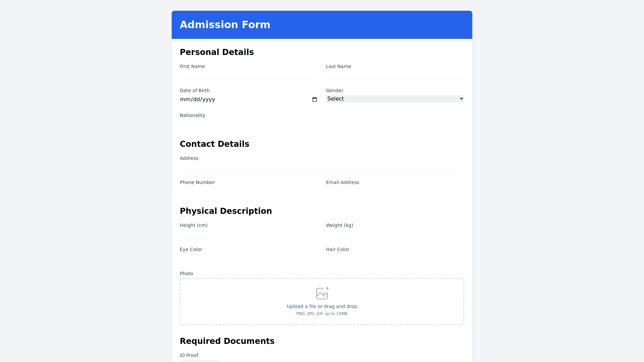Viewport: 644px width, 362px height.
Task: Click the Required Documents section heading
Action: (x=227, y=341)
